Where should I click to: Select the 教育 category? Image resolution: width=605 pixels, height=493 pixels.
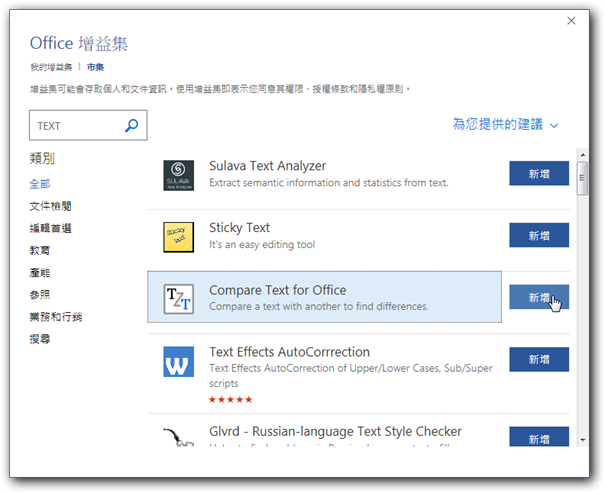(40, 250)
